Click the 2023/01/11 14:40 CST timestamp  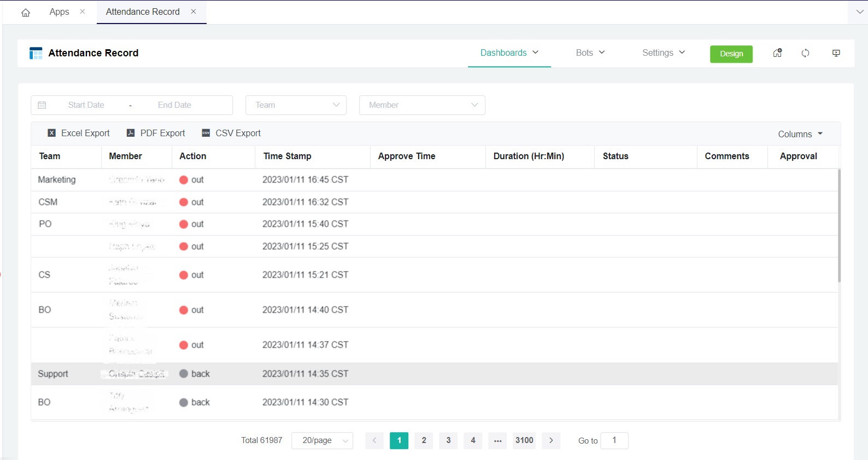305,310
